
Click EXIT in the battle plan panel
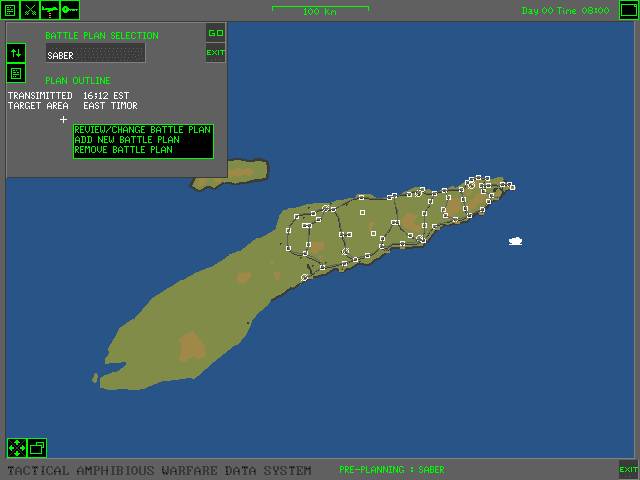pyautogui.click(x=216, y=53)
